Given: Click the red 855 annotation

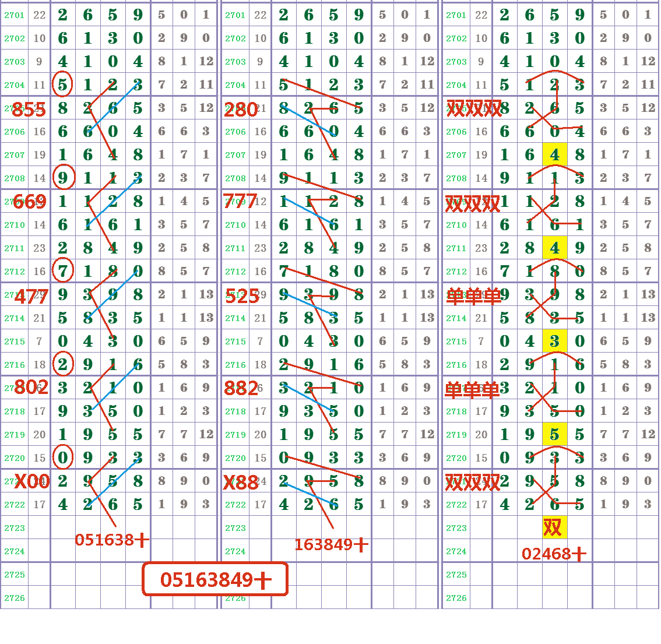Looking at the screenshot, I should [x=29, y=110].
